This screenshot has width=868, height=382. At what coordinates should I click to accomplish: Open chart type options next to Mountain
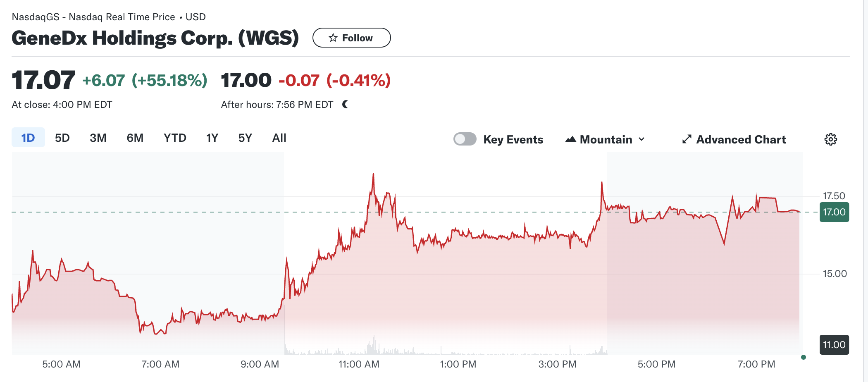(641, 139)
